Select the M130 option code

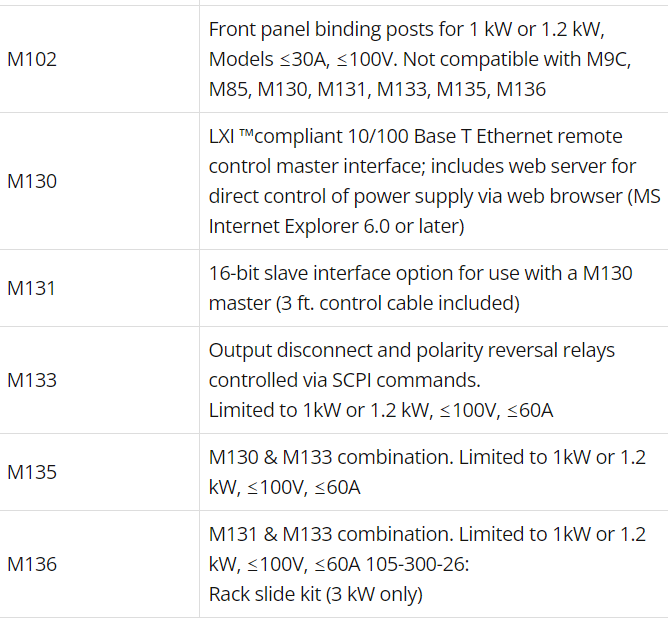pyautogui.click(x=32, y=181)
